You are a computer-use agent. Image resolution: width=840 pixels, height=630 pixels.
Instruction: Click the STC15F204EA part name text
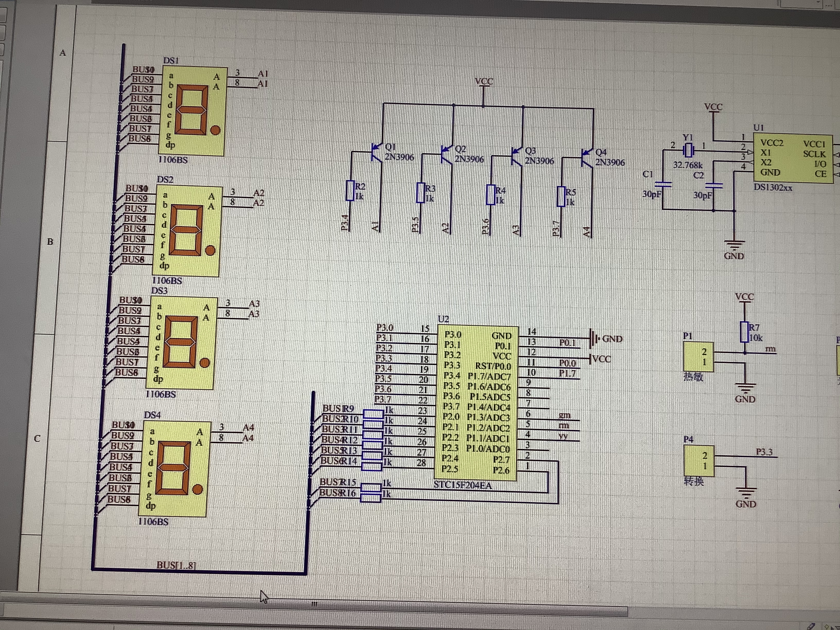point(462,485)
